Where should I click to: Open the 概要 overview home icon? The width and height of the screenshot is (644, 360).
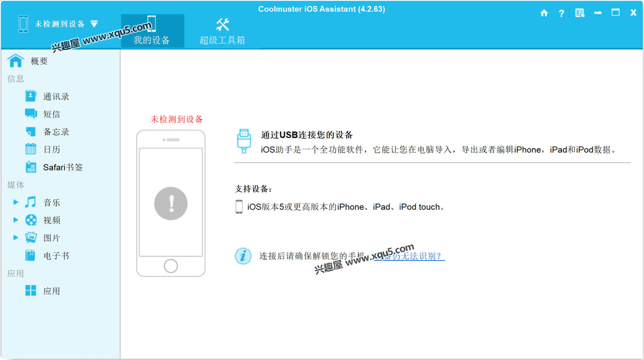point(16,61)
